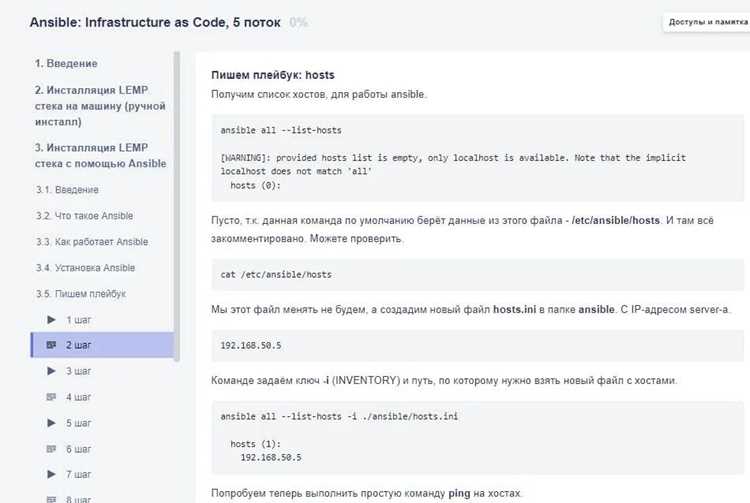Image resolution: width=750 pixels, height=503 pixels.
Task: Open step labeled 1 шаг
Action: 78,320
